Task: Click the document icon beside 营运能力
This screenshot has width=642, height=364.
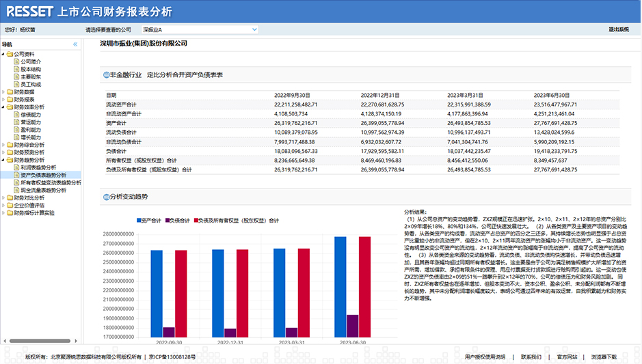Action: 17,122
